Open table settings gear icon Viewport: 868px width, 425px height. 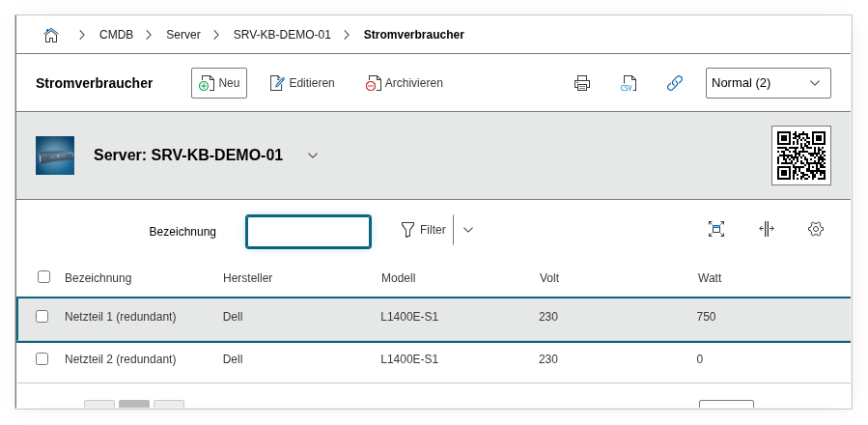816,229
